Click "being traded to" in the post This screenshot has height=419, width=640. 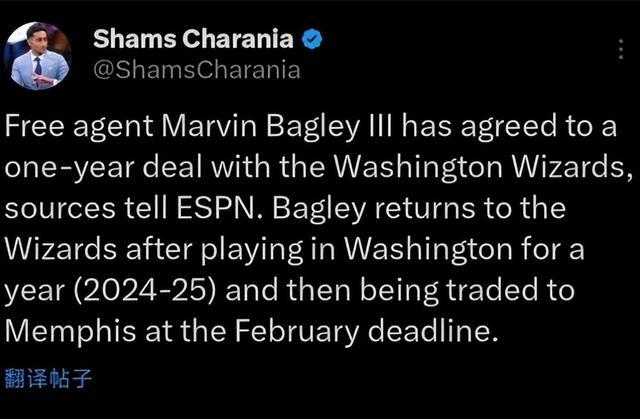pyautogui.click(x=468, y=290)
